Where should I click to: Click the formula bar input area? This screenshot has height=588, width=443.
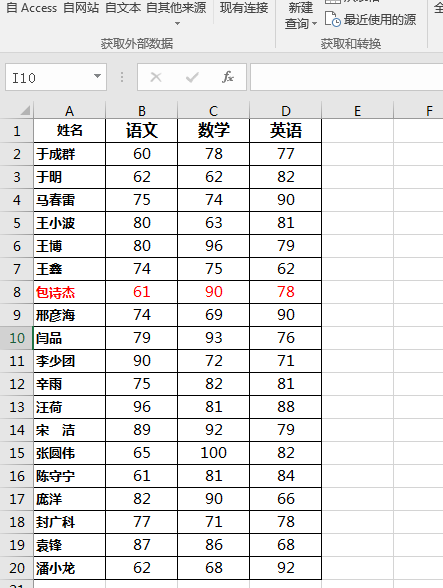(347, 77)
